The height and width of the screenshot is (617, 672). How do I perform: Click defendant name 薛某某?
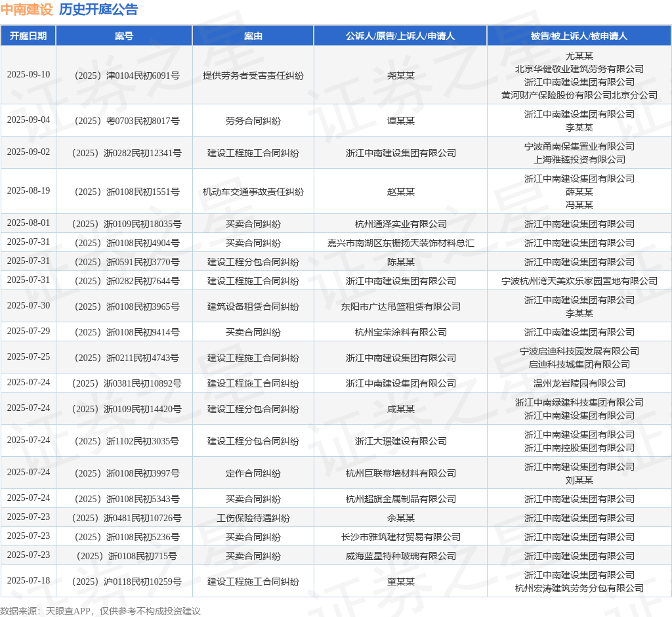pos(579,192)
